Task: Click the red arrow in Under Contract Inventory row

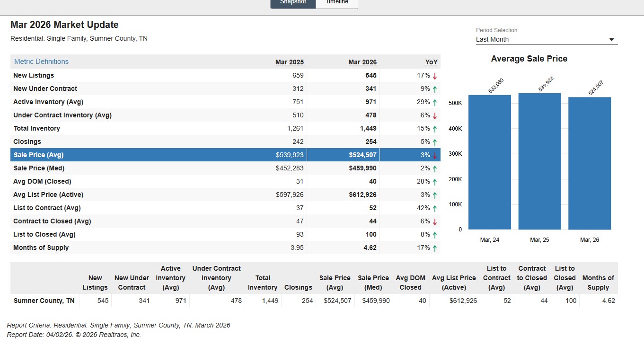Action: (434, 115)
